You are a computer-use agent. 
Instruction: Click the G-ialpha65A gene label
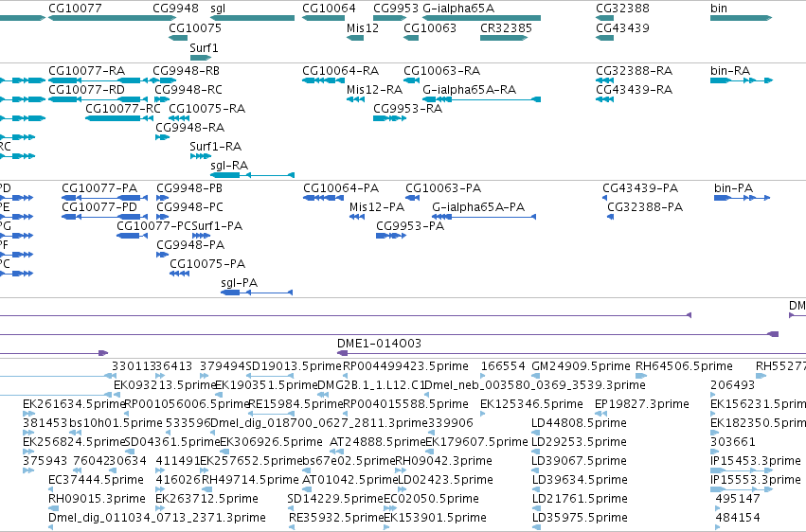[x=458, y=9]
